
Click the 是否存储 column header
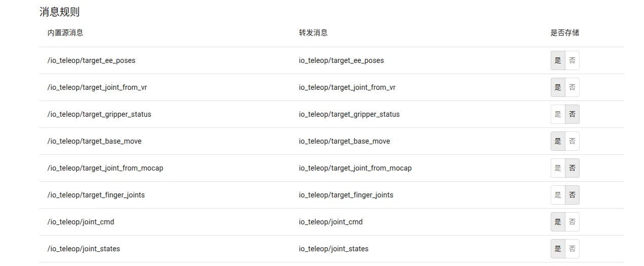[564, 32]
